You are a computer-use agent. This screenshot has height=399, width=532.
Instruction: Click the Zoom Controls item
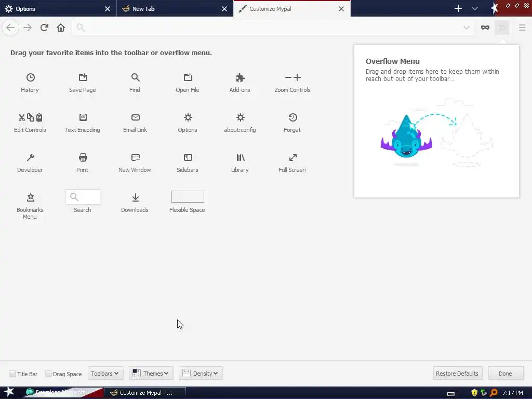(x=292, y=83)
